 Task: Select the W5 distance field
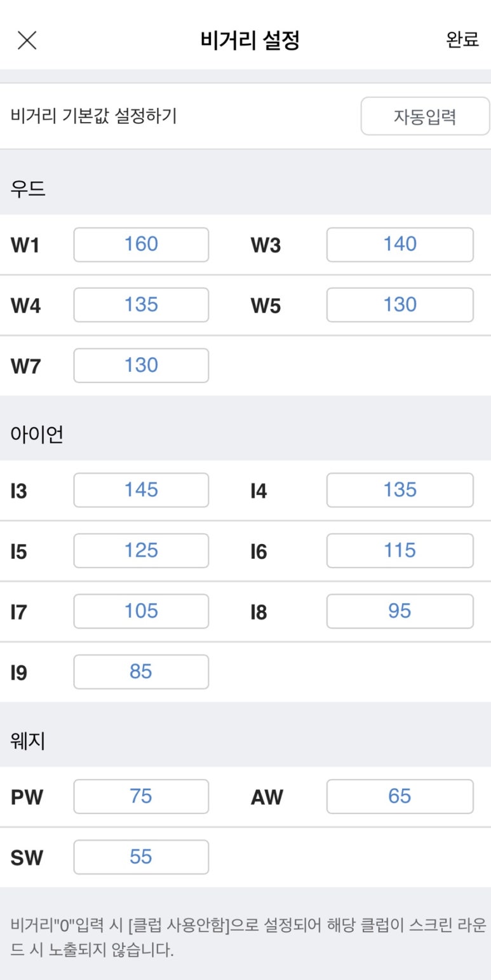pos(400,305)
